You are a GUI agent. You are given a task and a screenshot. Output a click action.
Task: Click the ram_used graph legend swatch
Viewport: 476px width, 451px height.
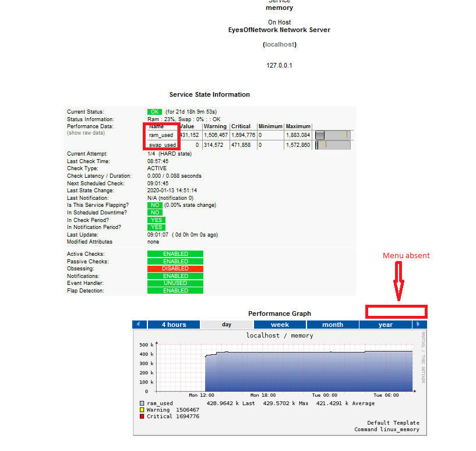(142, 403)
